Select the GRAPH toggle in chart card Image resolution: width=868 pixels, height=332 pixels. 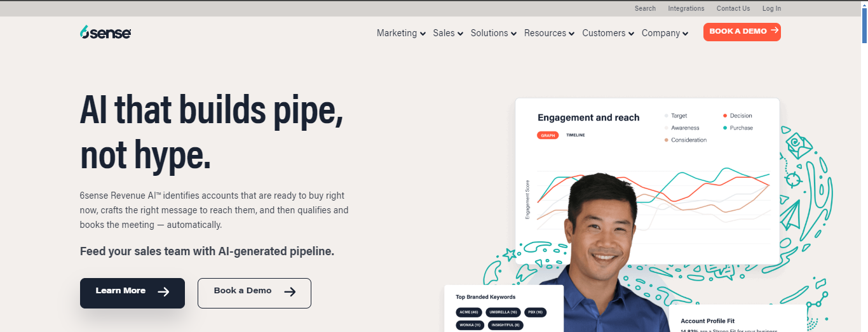(548, 135)
